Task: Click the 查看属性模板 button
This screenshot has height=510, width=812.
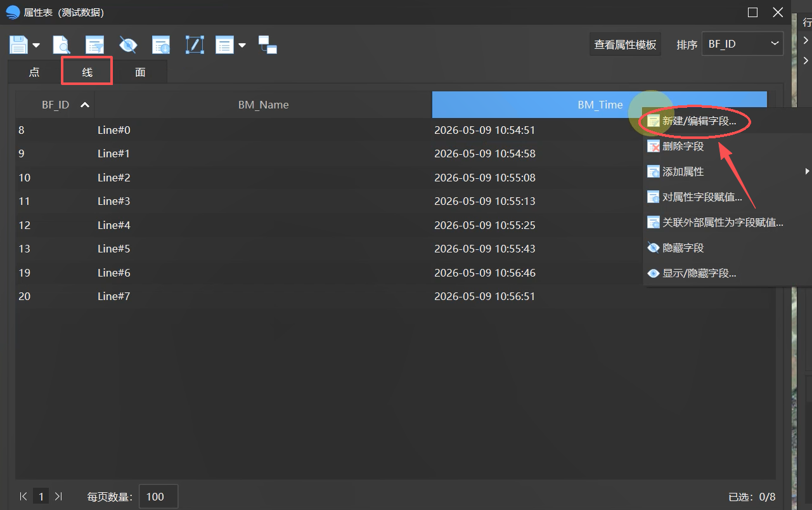Action: click(x=625, y=44)
